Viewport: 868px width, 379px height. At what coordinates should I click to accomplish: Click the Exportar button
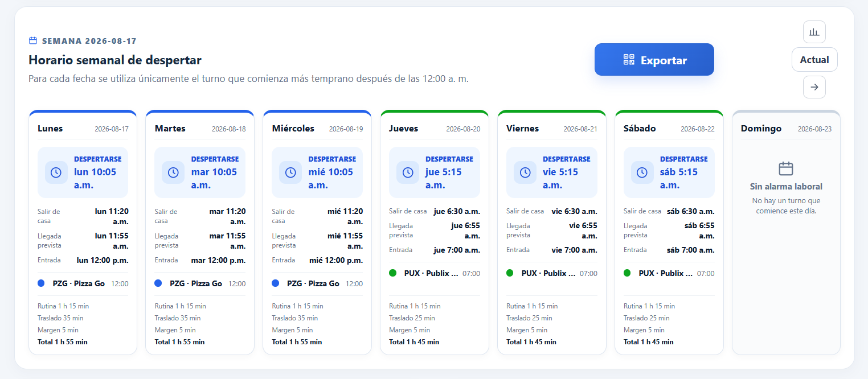(654, 60)
